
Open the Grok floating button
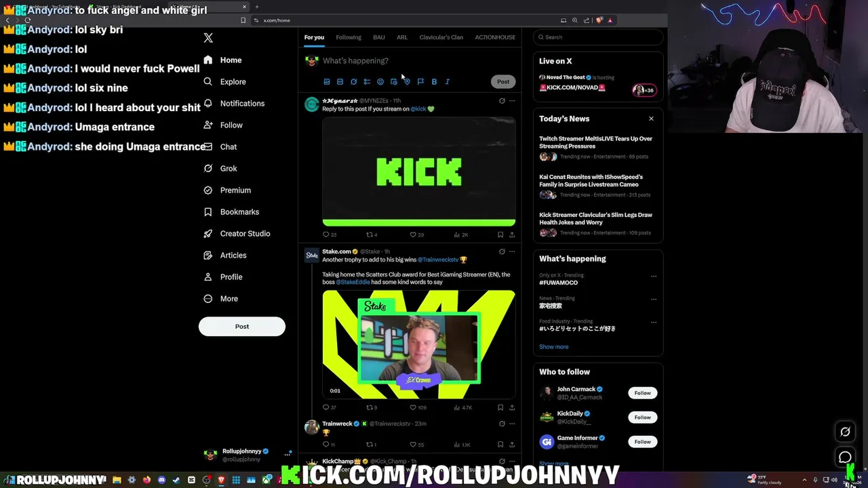pos(845,432)
